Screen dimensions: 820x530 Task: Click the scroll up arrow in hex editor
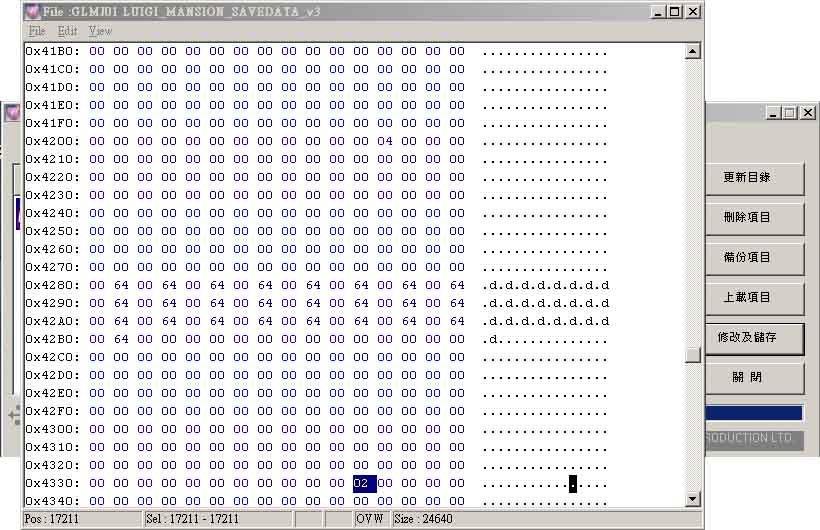click(692, 51)
